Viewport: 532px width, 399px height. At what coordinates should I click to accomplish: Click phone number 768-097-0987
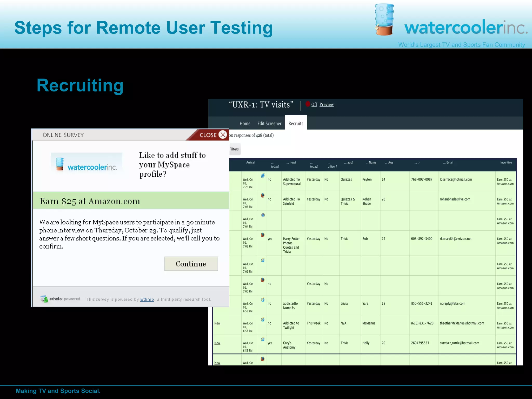(422, 179)
